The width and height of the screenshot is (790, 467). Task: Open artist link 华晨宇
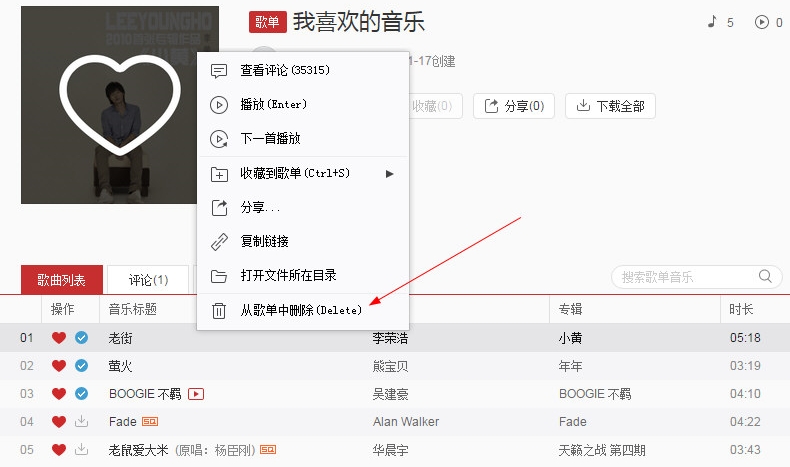pyautogui.click(x=390, y=450)
